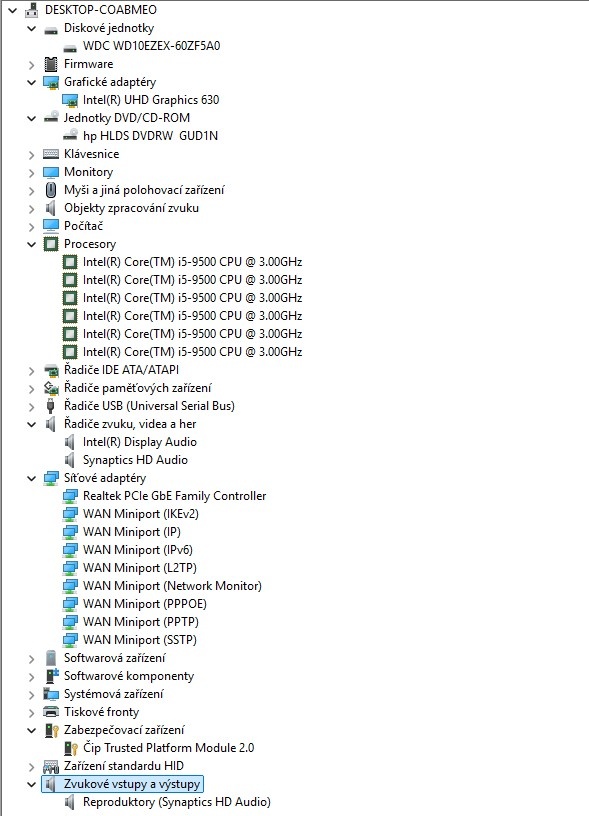Collapse the DESKTOP-COABMEO root node

point(12,10)
